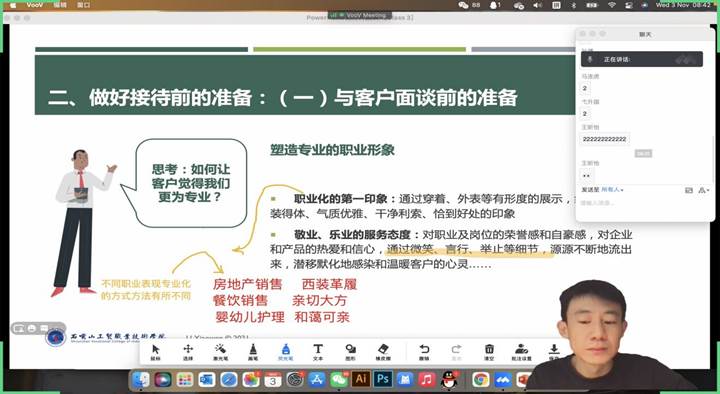
Task: Open WeChat from the Dock
Action: click(339, 379)
